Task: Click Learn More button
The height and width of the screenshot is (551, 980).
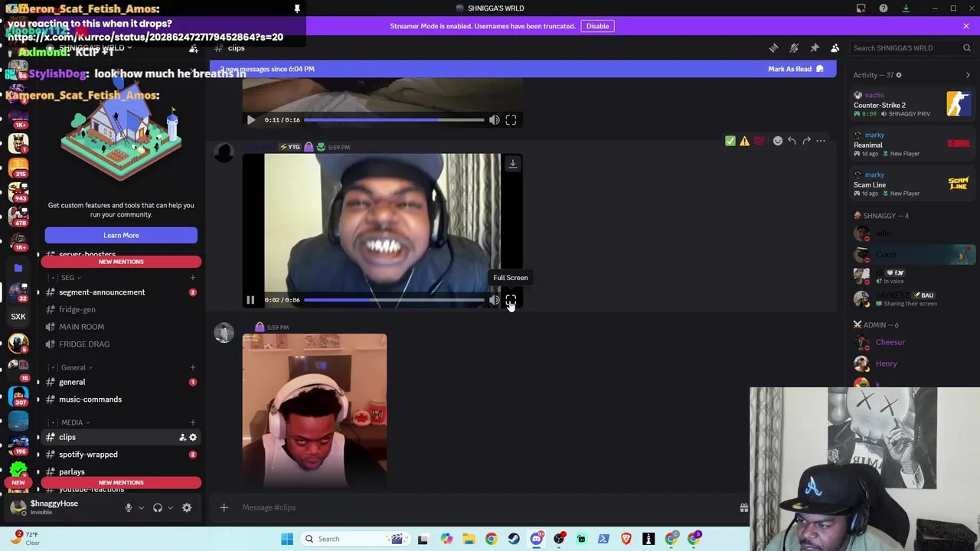Action: [121, 235]
